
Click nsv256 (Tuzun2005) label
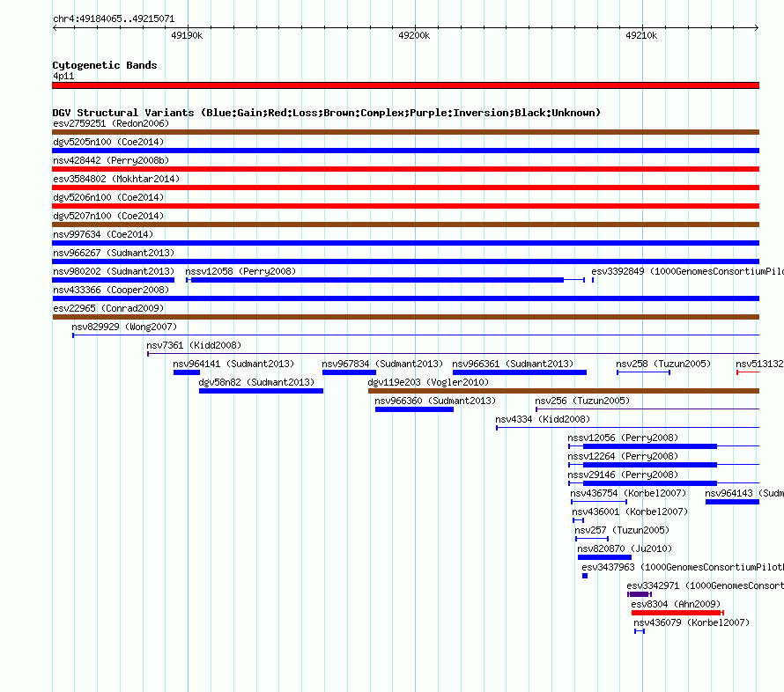coord(582,401)
